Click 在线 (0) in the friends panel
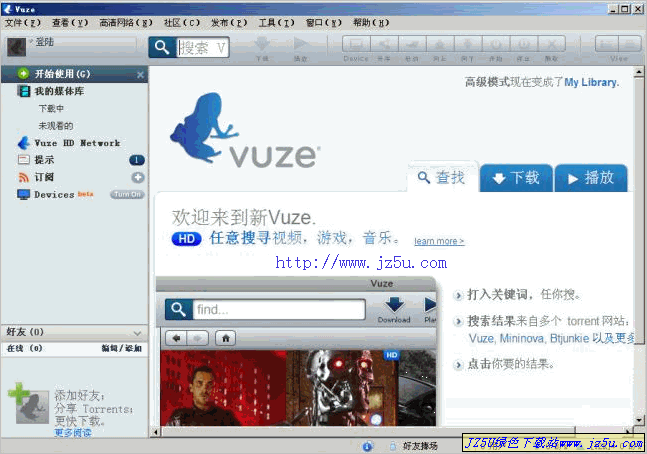Image resolution: width=647 pixels, height=454 pixels. click(25, 348)
